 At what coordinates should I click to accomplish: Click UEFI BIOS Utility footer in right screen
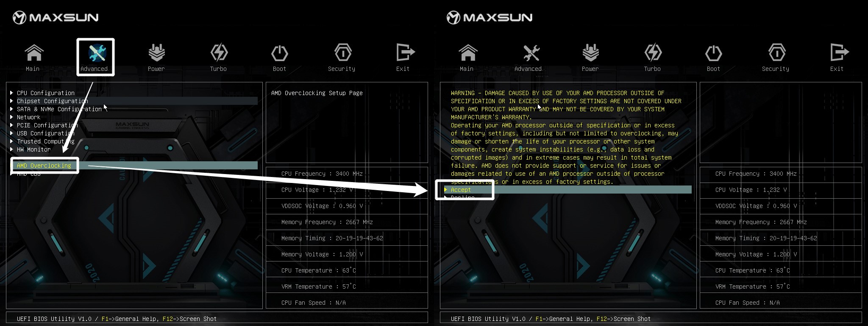tap(551, 319)
